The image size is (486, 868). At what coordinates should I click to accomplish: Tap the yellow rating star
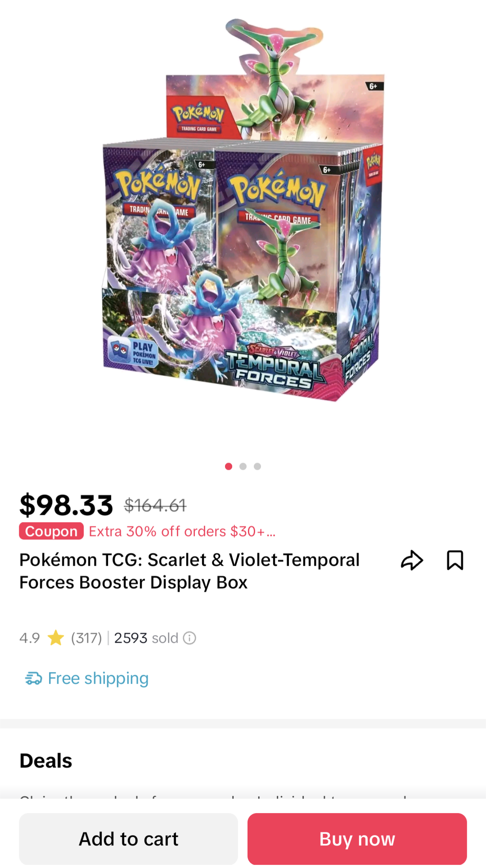(x=56, y=637)
